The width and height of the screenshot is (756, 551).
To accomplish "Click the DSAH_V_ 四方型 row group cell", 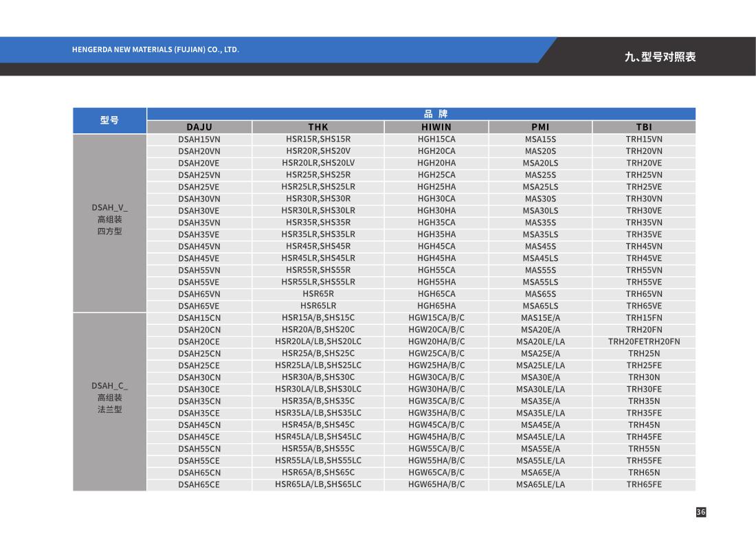I will coord(109,219).
